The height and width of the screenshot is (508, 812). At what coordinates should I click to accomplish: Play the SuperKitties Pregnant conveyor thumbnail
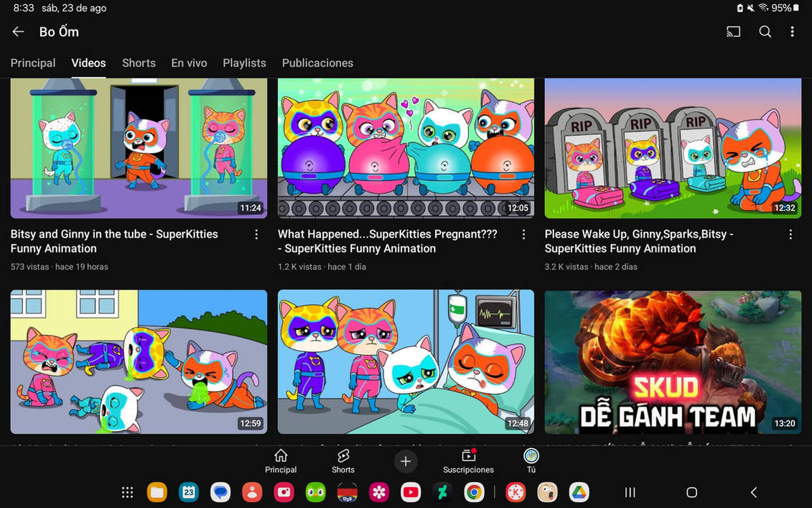(406, 148)
